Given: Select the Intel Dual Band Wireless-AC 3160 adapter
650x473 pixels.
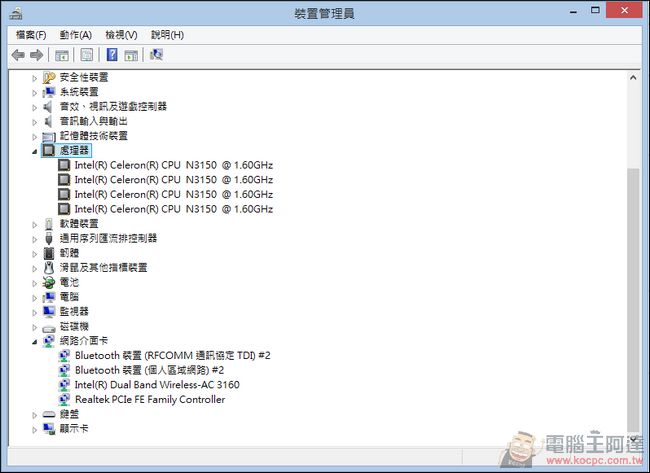Looking at the screenshot, I should pos(156,385).
